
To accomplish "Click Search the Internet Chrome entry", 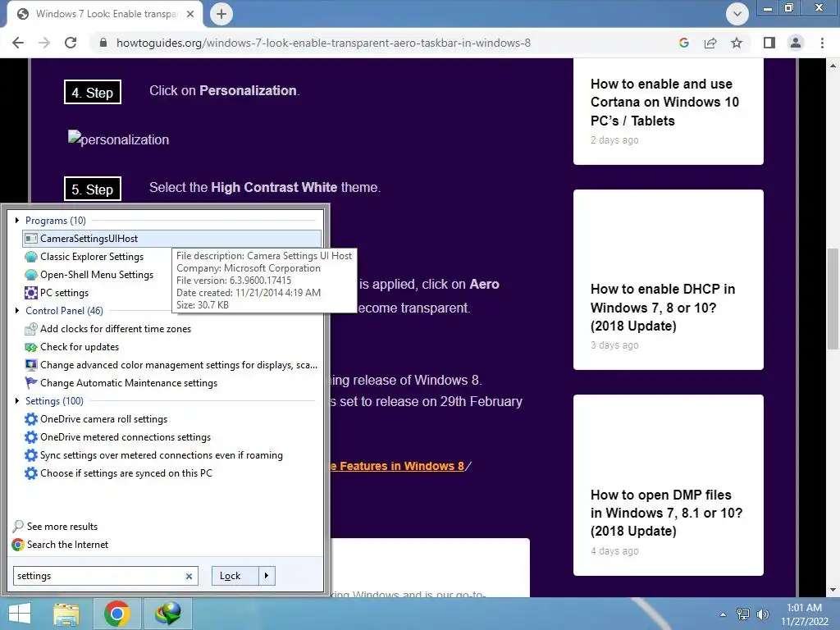I will (x=60, y=545).
